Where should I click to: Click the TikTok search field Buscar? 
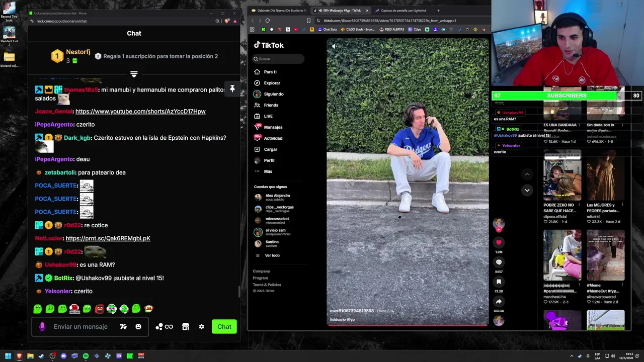[278, 59]
